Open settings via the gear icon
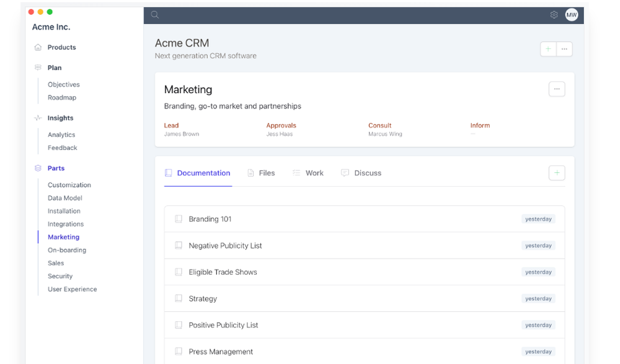Viewport: 620px width, 364px height. [554, 15]
